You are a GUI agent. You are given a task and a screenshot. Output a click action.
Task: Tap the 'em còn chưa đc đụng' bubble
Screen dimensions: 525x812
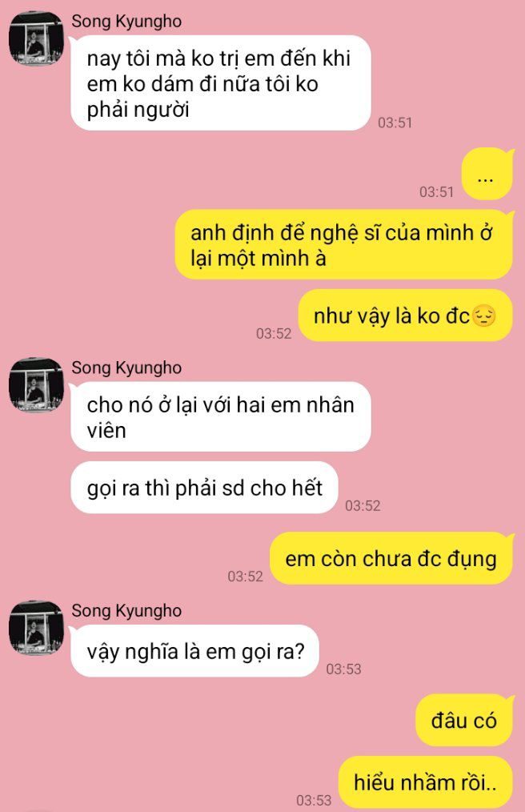point(391,558)
